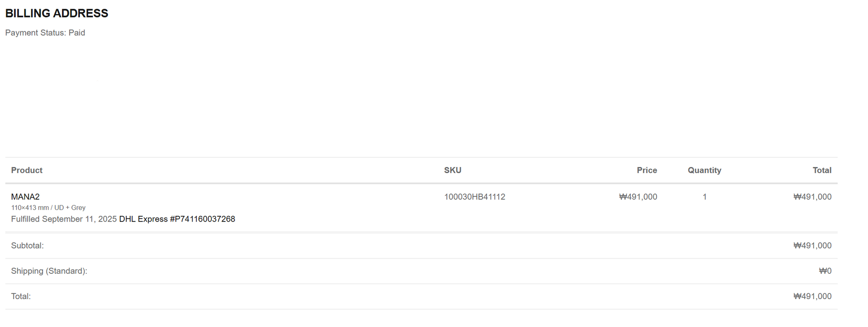868x327 pixels.
Task: Click the Subtotal label
Action: pyautogui.click(x=27, y=245)
